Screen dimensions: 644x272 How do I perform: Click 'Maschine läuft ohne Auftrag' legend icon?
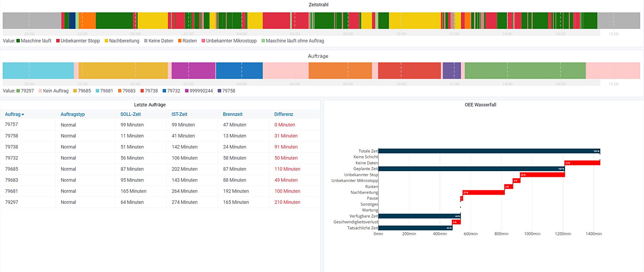(263, 41)
